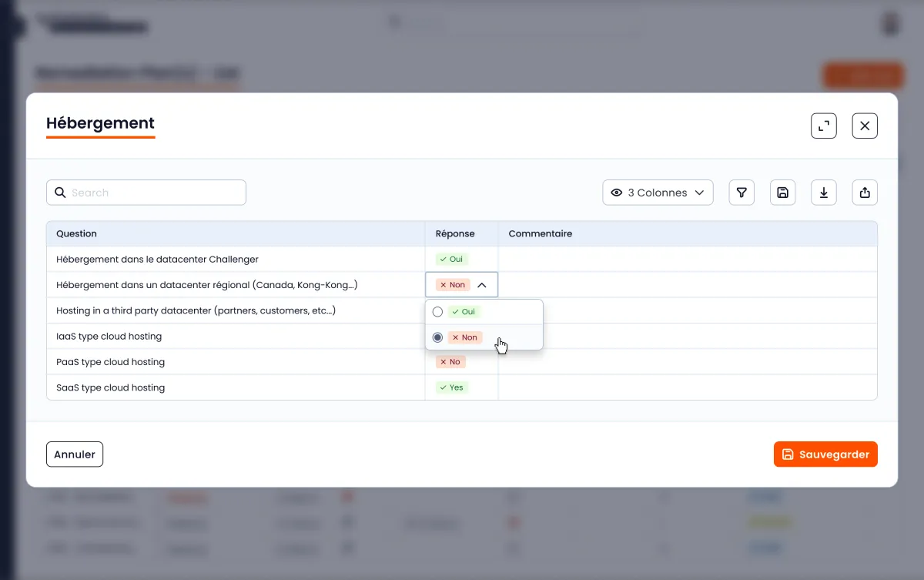This screenshot has height=580, width=924.
Task: Click the save view floppy disk icon
Action: pyautogui.click(x=782, y=193)
